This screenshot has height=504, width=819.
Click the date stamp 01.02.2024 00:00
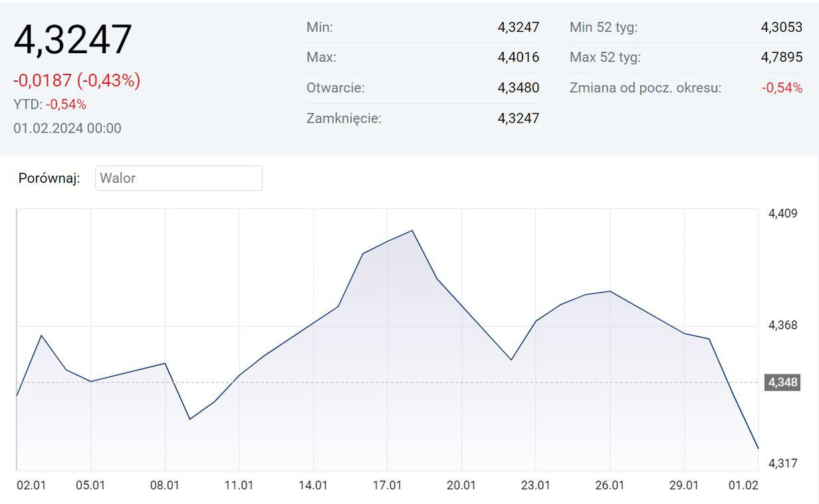(x=67, y=128)
